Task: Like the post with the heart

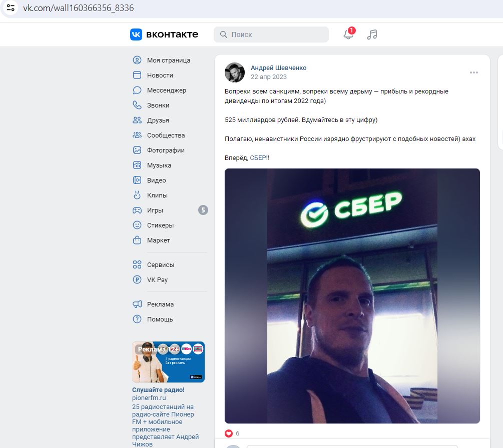Action: pos(229,433)
